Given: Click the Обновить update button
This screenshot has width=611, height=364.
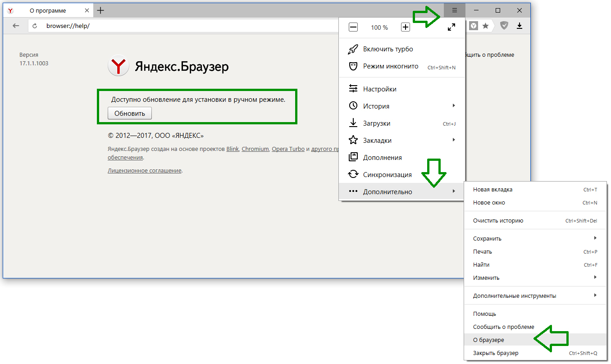Looking at the screenshot, I should (x=130, y=114).
